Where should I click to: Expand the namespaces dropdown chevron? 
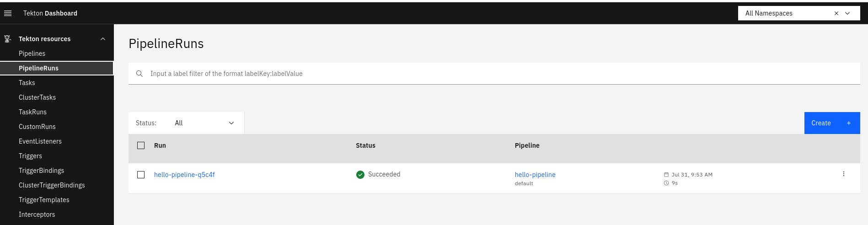coord(847,13)
